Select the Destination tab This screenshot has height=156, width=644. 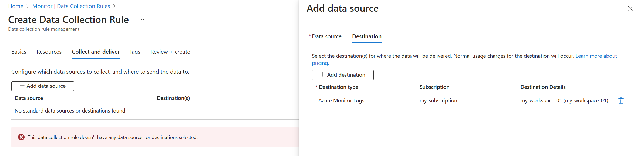[x=367, y=36]
